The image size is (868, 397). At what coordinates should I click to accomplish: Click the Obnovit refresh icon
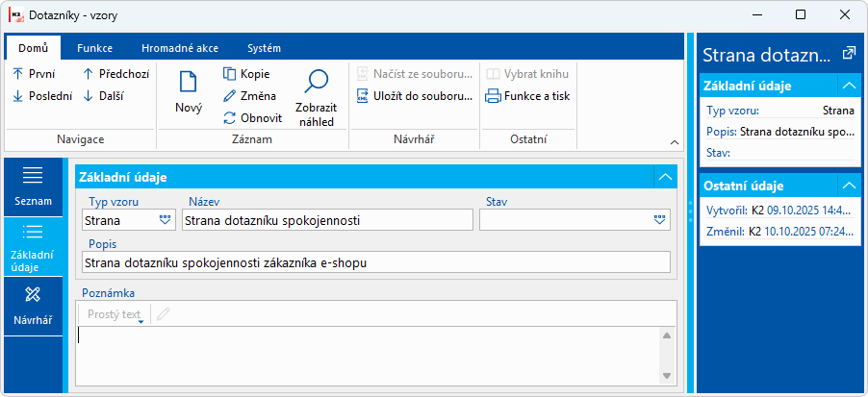pos(230,118)
